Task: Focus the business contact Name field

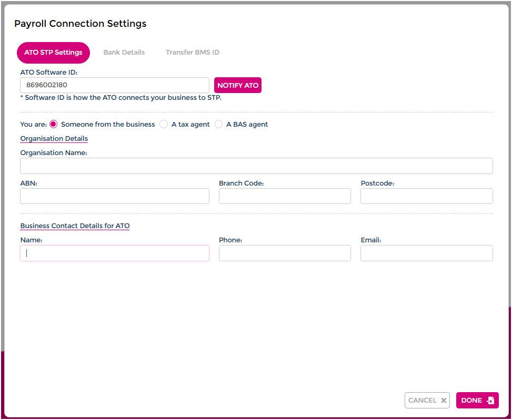Action: coord(115,253)
